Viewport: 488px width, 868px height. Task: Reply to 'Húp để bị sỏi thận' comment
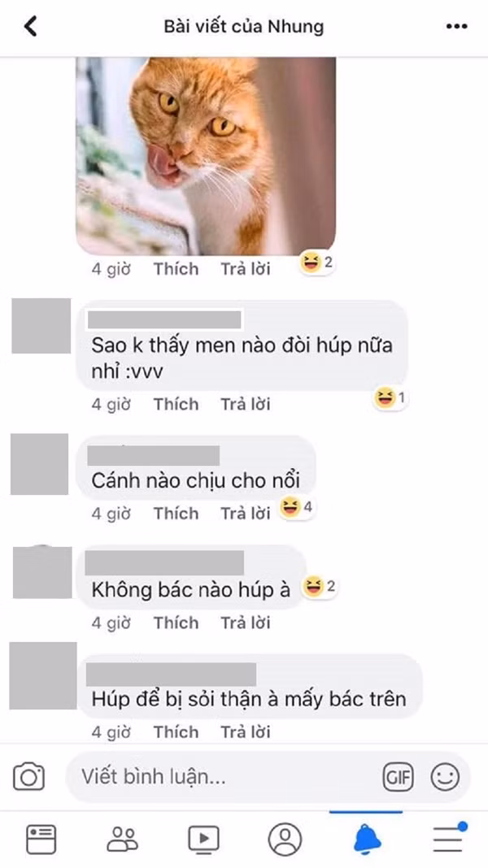[x=246, y=731]
